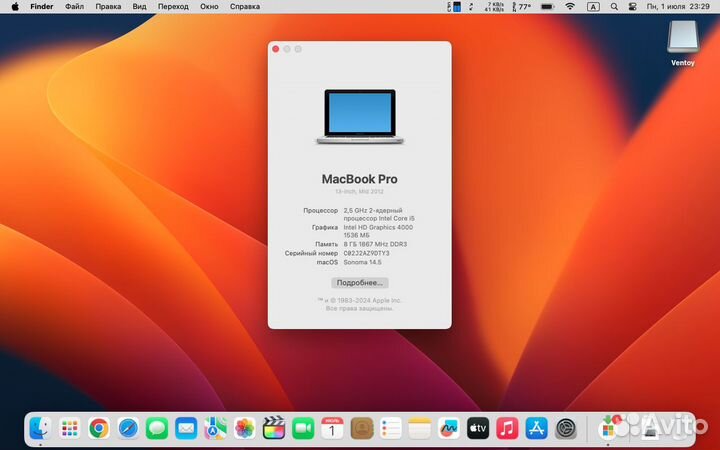Open the Contacts app in dock

tap(361, 428)
